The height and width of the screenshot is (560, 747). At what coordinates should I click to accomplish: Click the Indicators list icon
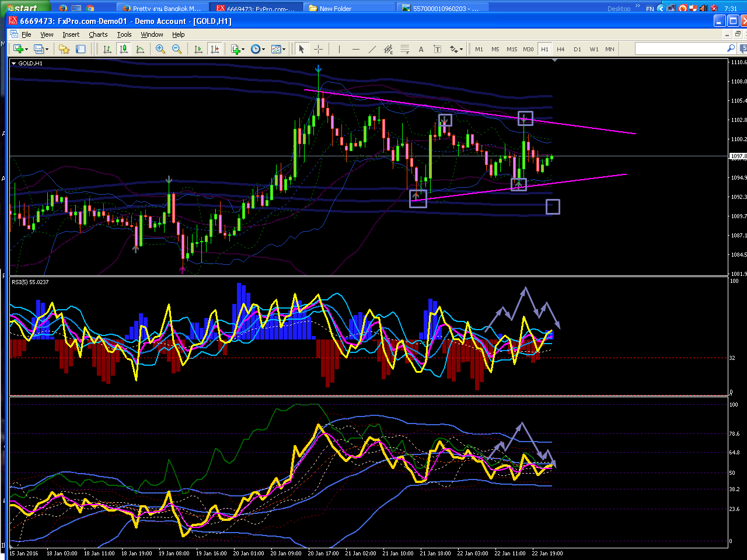pos(235,49)
